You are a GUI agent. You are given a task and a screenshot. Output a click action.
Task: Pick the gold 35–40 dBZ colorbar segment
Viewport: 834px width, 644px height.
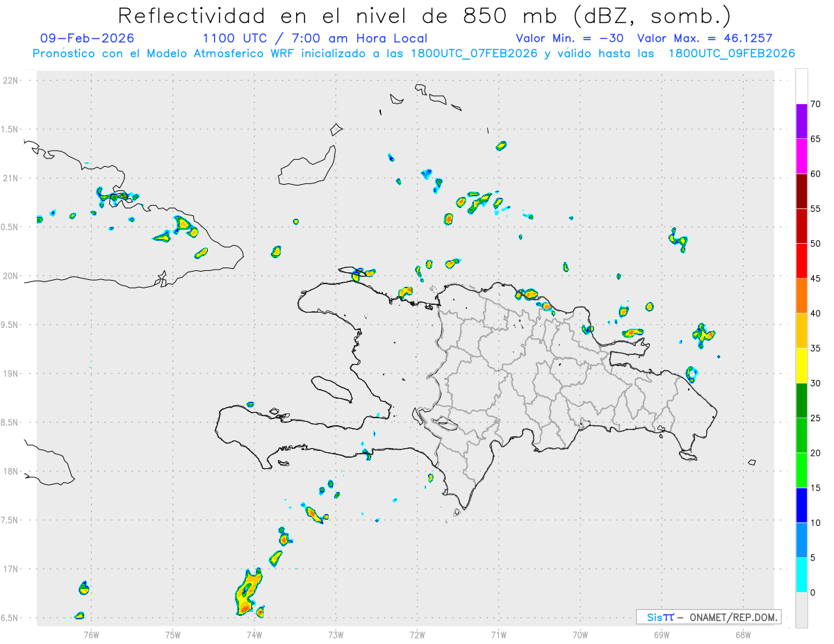coord(801,331)
